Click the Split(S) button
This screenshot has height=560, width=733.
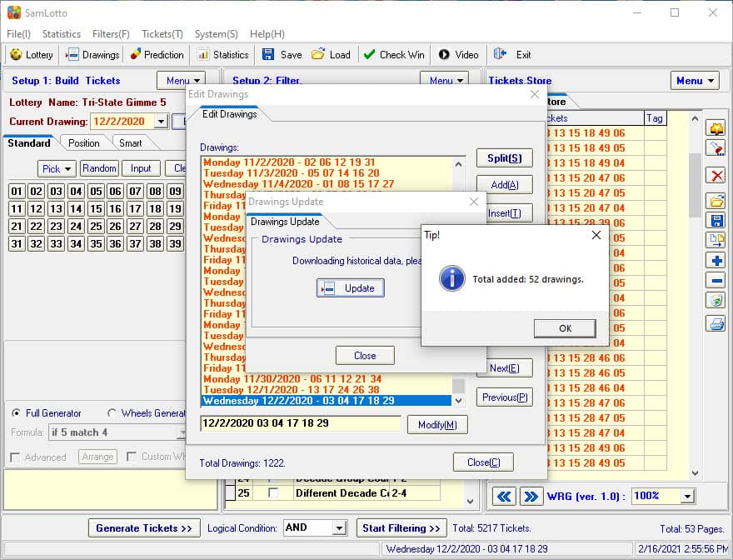click(x=505, y=158)
